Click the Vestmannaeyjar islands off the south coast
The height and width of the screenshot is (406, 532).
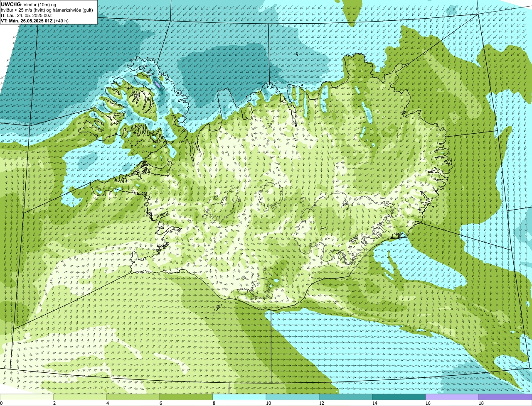pos(217,308)
